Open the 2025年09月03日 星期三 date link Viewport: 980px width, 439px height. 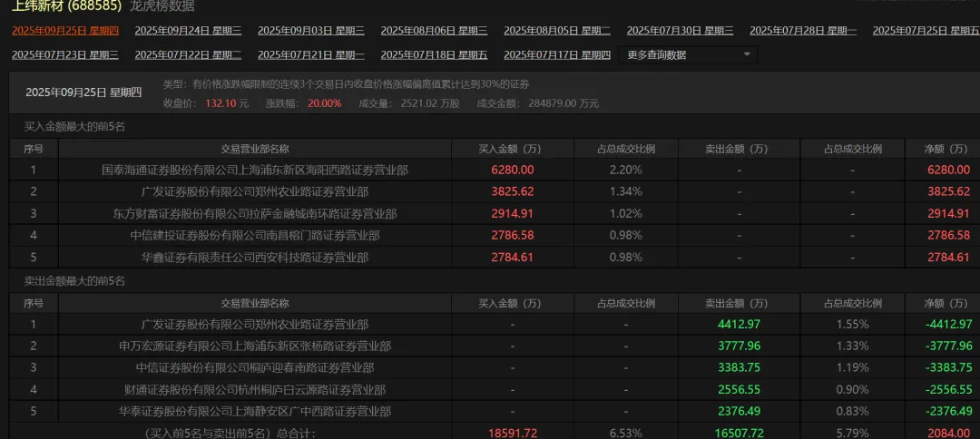[x=311, y=31]
